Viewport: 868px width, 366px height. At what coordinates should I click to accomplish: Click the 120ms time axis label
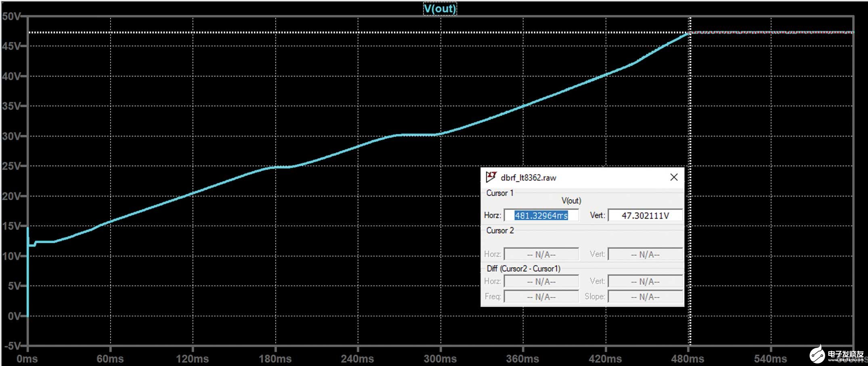pos(192,359)
